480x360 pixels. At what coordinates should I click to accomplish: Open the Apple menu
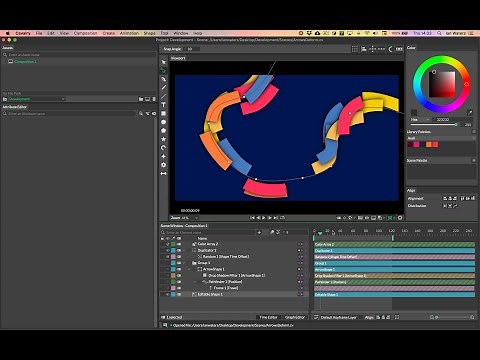click(8, 33)
